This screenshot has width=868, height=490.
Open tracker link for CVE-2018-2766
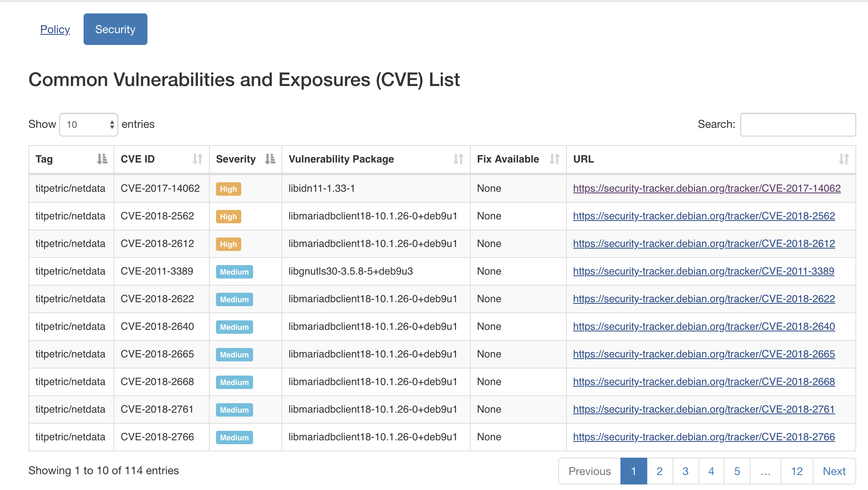point(704,437)
